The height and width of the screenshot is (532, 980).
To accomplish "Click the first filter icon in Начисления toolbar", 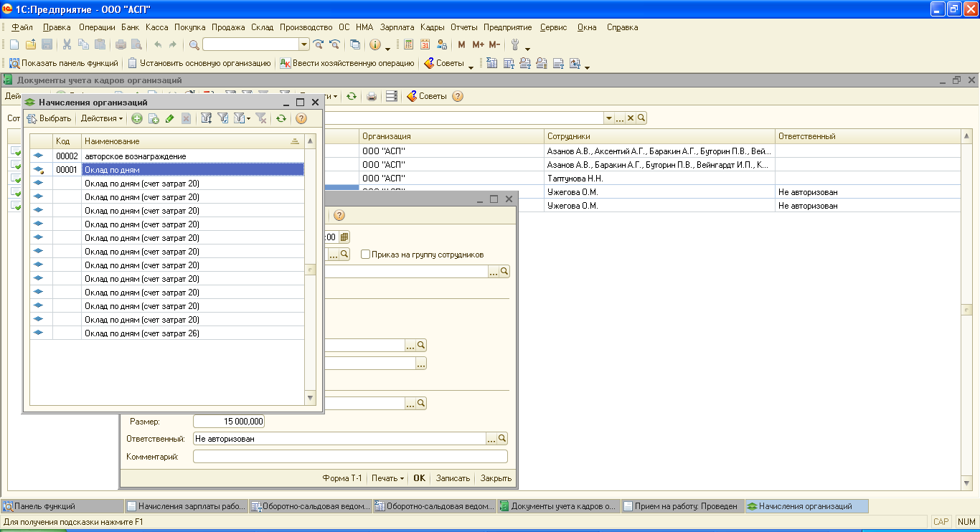I will pyautogui.click(x=206, y=118).
